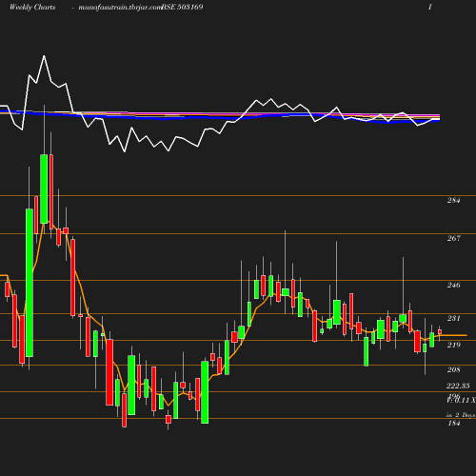Click the 'BSE 503169' symbol label
The width and height of the screenshot is (476, 476).
click(182, 7)
